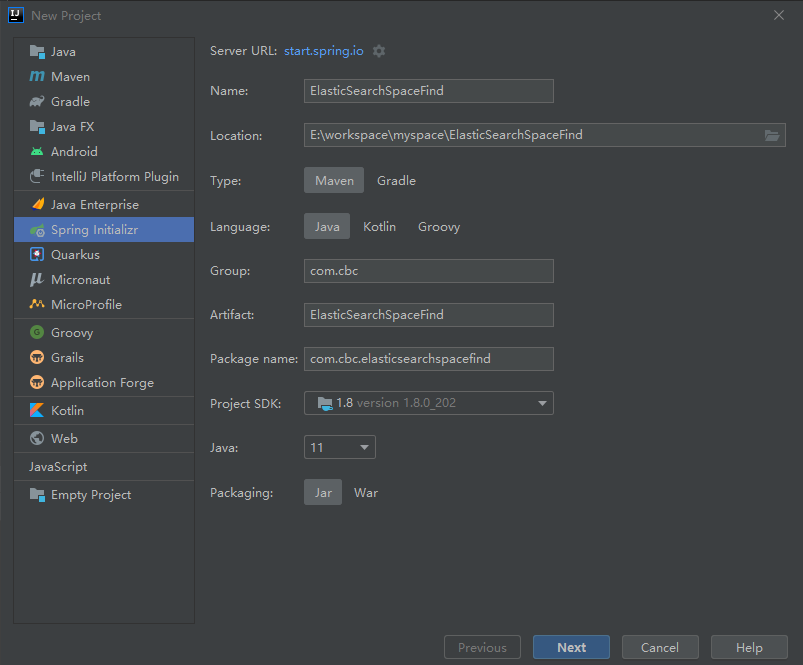Image resolution: width=803 pixels, height=665 pixels.
Task: Click the Java folder icon in sidebar
Action: (x=37, y=52)
